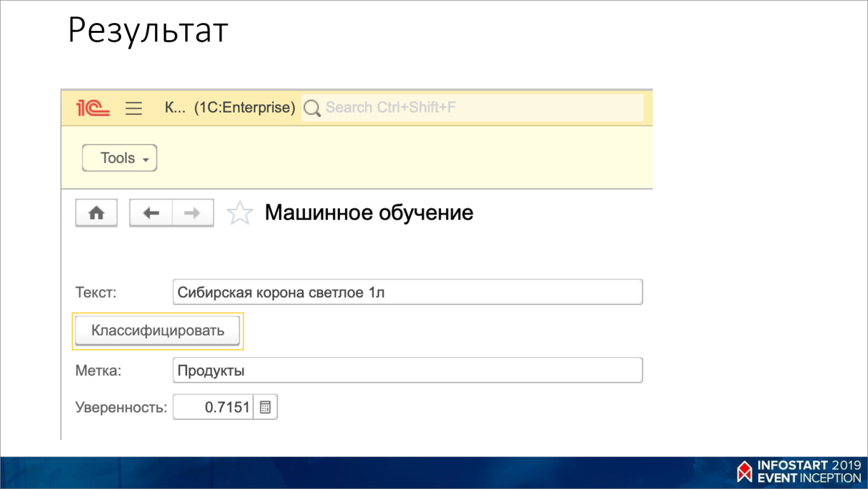Navigate forward with the right arrow

tap(193, 213)
